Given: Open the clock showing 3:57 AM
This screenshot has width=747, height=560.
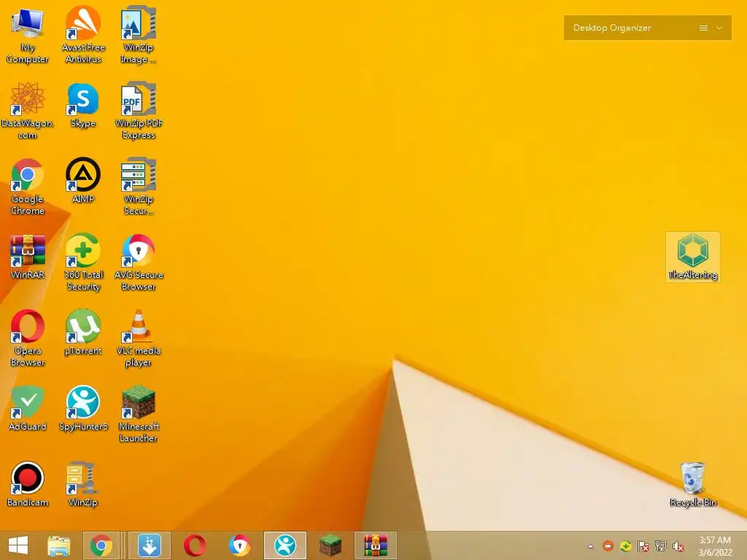Looking at the screenshot, I should (x=715, y=546).
